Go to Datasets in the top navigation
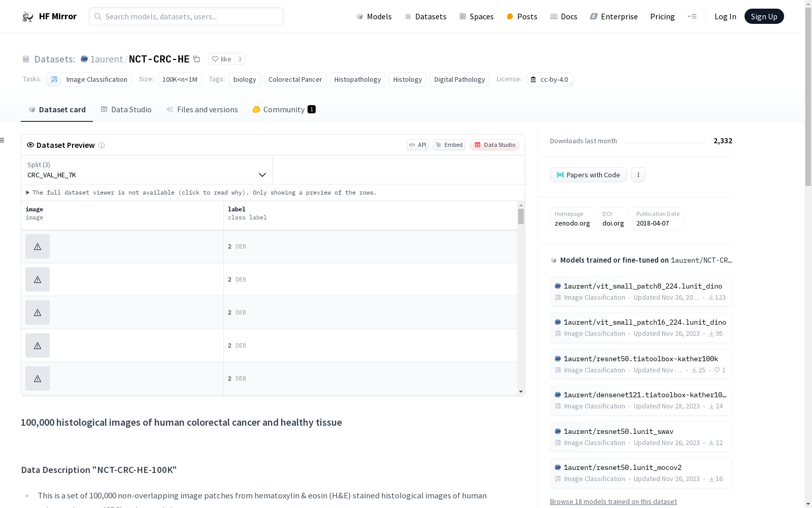The image size is (812, 508). (x=425, y=16)
